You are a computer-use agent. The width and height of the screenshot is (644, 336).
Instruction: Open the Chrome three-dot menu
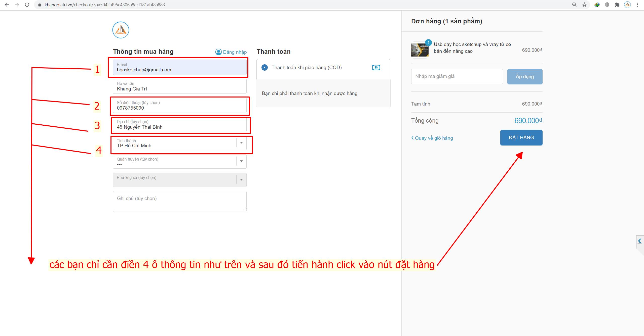[x=637, y=5]
